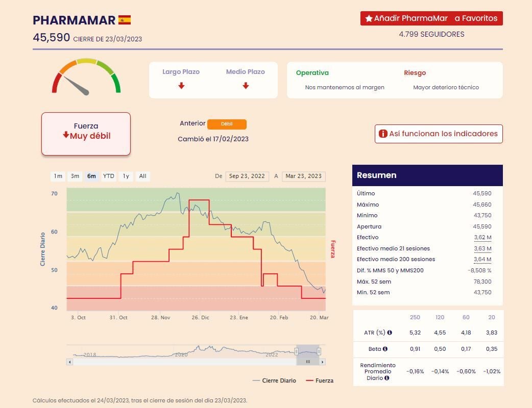Select the 1y range
This screenshot has height=408, width=532.
pyautogui.click(x=126, y=176)
